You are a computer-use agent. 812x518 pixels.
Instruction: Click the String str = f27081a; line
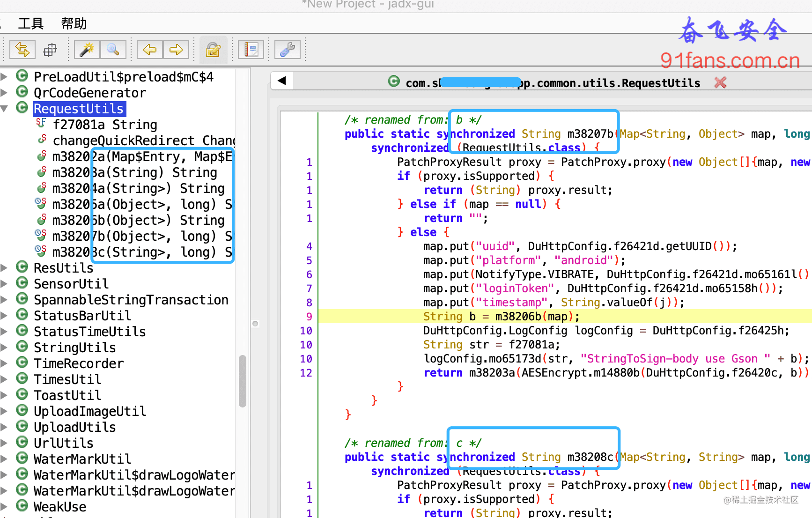(492, 345)
